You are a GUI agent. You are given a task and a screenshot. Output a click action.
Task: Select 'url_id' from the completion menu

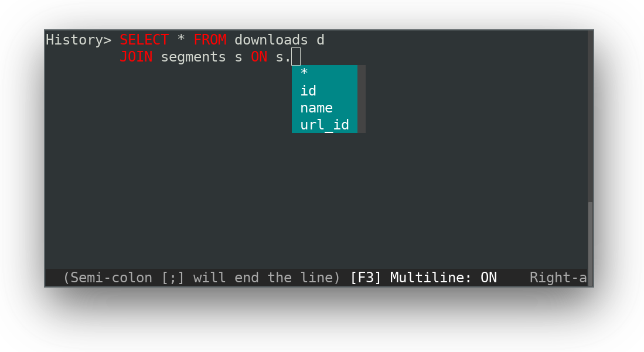coord(325,124)
